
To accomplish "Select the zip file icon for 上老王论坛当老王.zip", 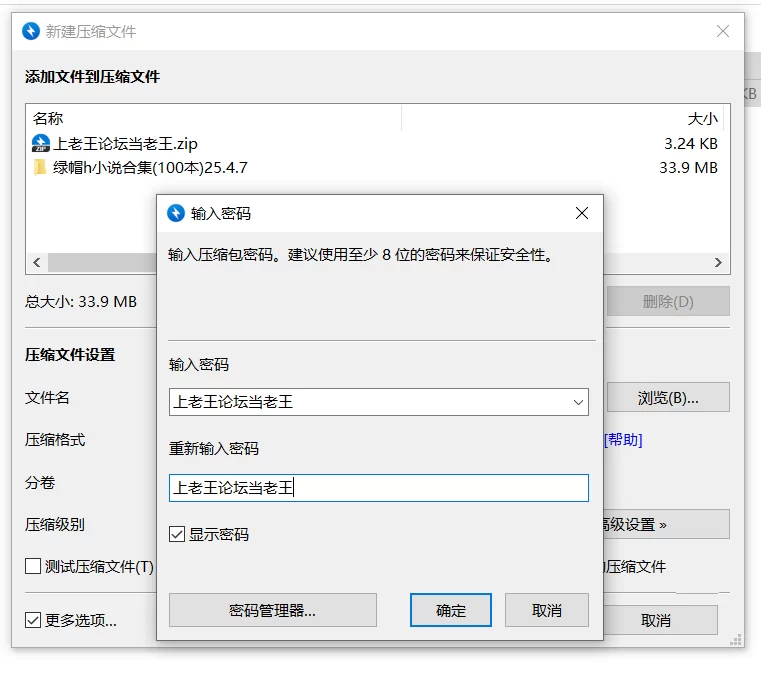I will [41, 143].
